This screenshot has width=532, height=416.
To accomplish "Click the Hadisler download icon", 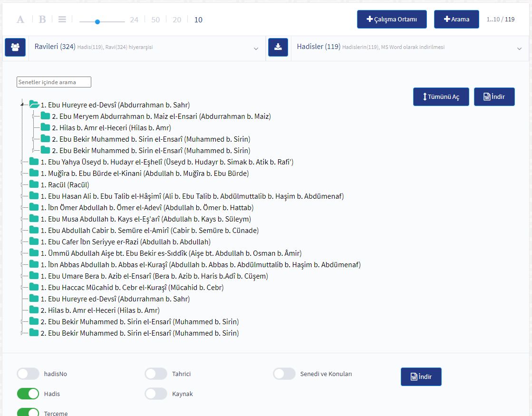I will tap(278, 47).
